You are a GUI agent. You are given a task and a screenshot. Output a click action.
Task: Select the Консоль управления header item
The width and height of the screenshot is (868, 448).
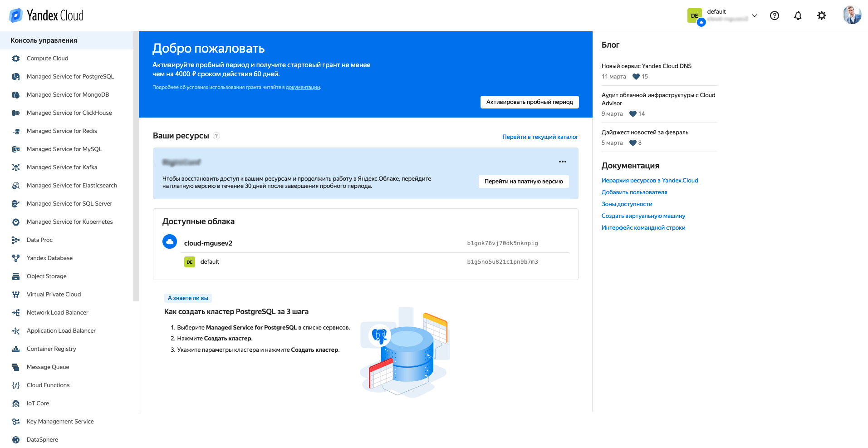(67, 40)
